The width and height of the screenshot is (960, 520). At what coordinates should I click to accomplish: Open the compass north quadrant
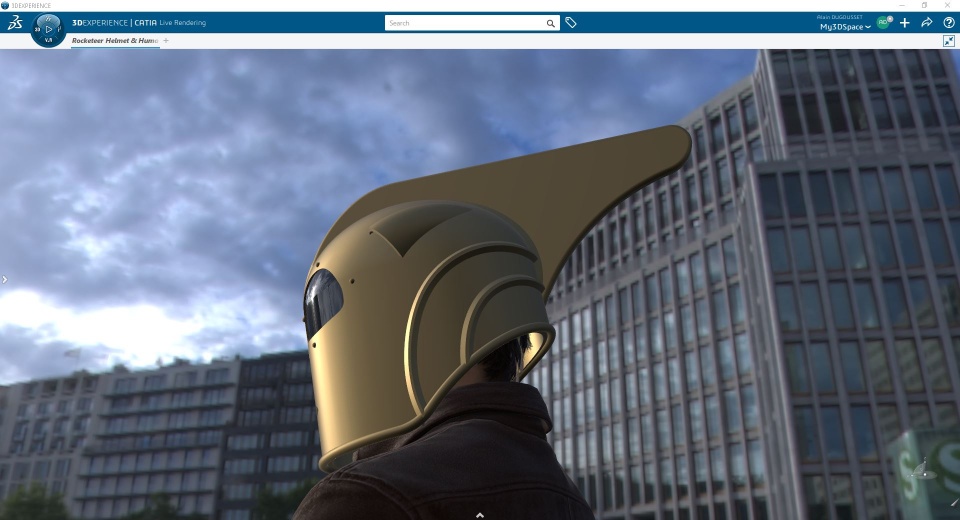click(48, 18)
